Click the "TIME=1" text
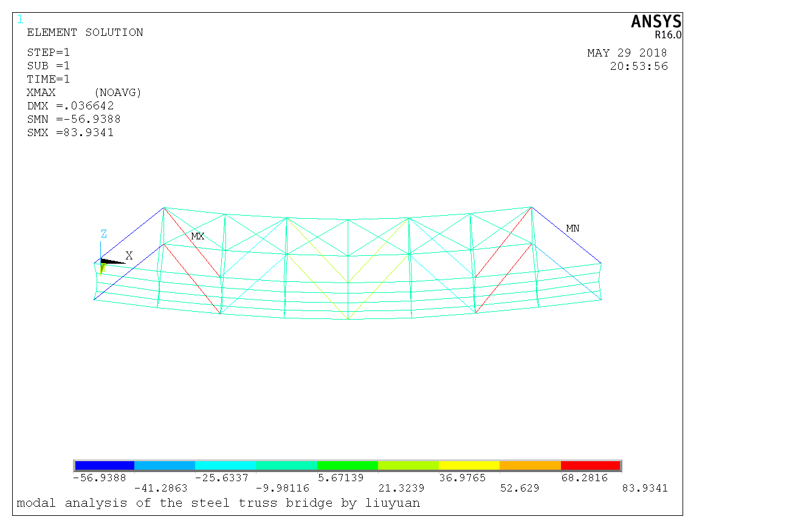 (x=49, y=79)
